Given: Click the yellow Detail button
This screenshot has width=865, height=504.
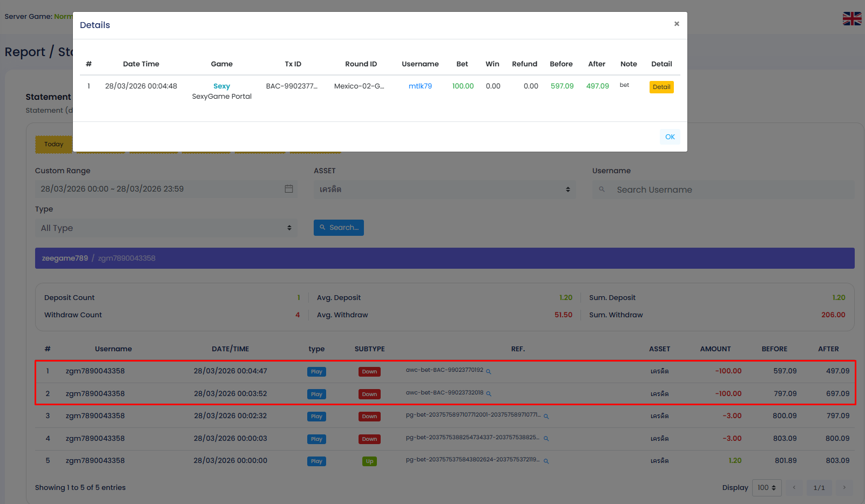Looking at the screenshot, I should (661, 87).
